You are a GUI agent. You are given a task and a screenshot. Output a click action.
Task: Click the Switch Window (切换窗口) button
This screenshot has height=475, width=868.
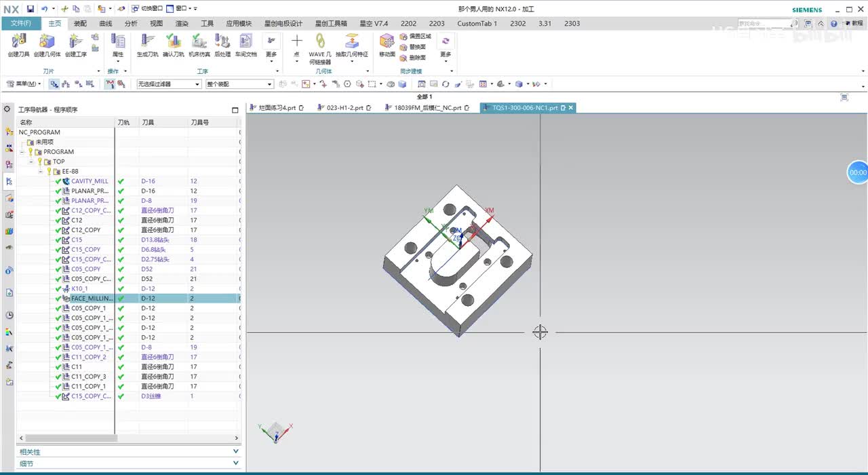(x=146, y=9)
